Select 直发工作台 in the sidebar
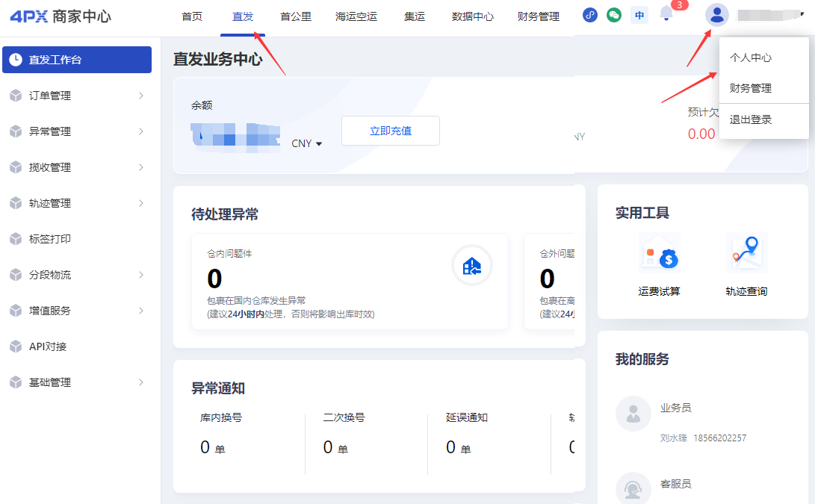This screenshot has height=504, width=815. [77, 60]
